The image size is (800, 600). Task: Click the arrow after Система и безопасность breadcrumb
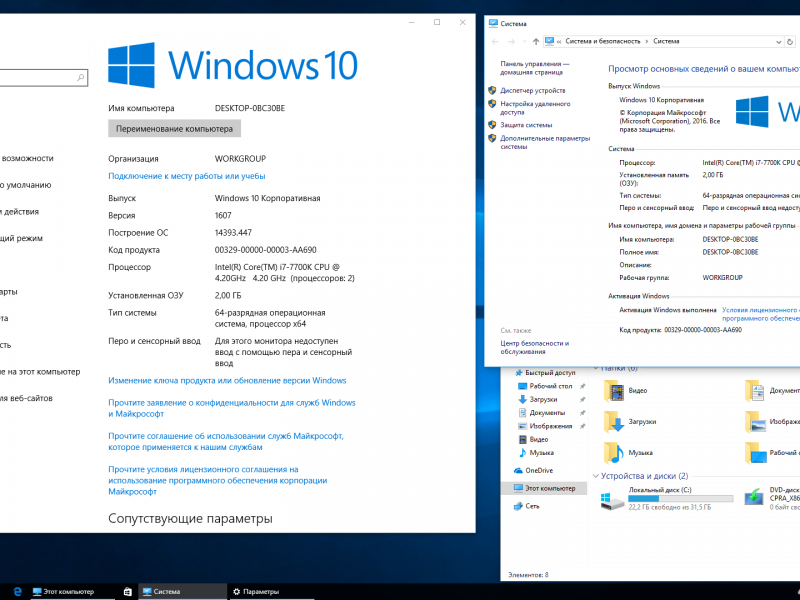click(x=646, y=41)
